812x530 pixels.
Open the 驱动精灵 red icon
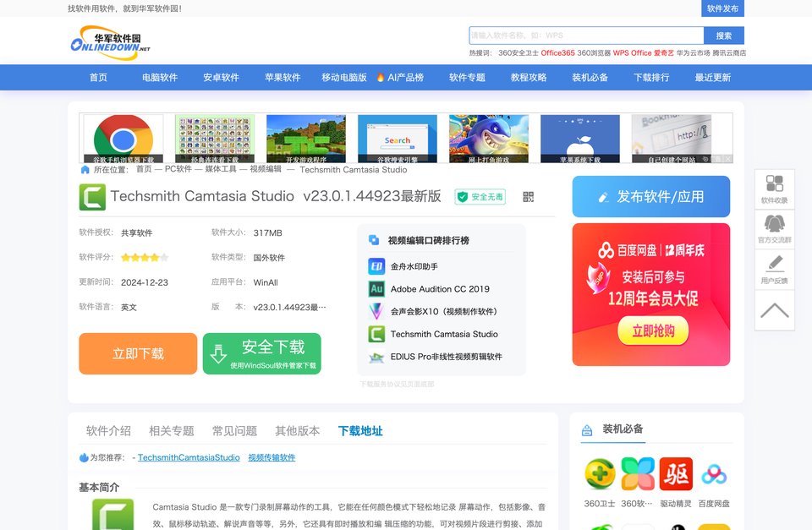(x=676, y=473)
